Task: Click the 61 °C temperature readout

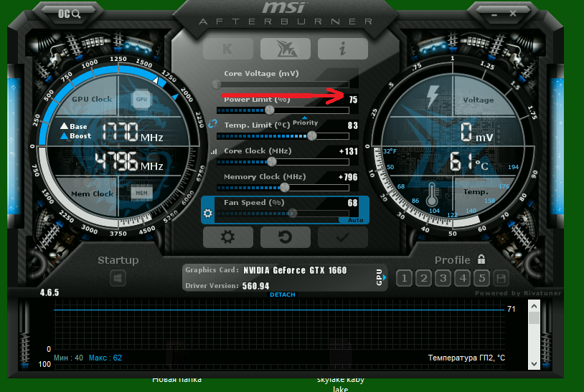Action: (469, 162)
